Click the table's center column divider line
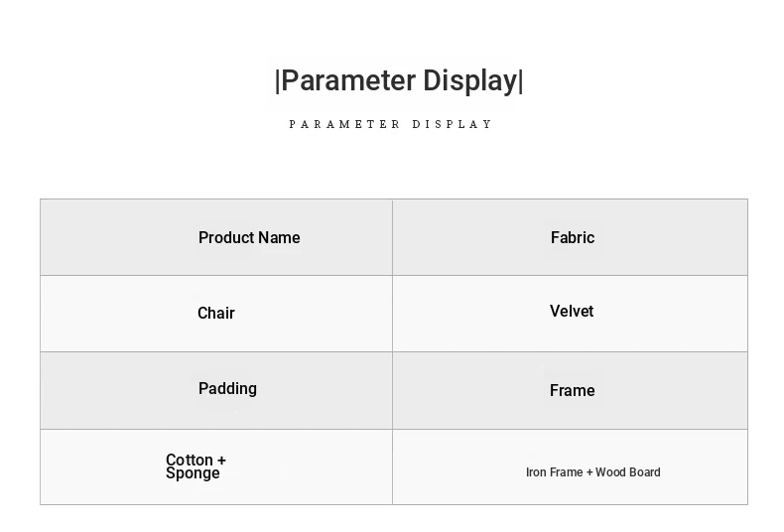This screenshot has width=784, height=532. click(x=392, y=352)
